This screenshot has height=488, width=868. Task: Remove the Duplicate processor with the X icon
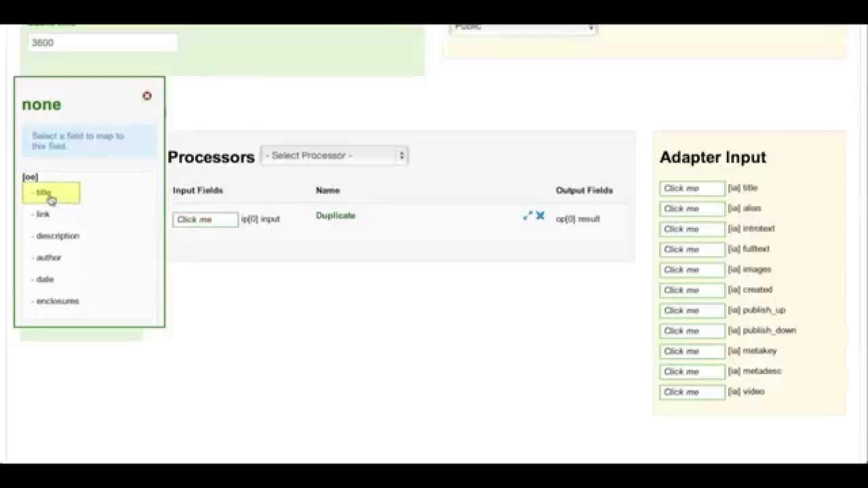point(540,216)
